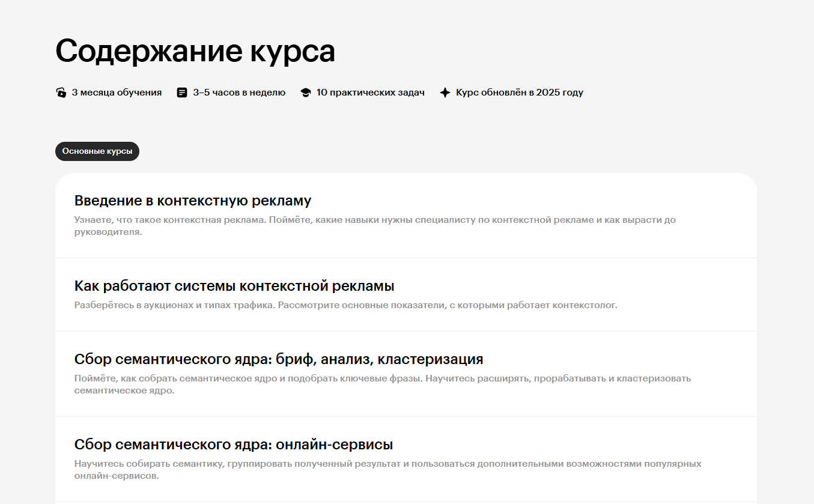814x504 pixels.
Task: Click the "Курс обновлён в 2025 году" text
Action: tap(519, 92)
